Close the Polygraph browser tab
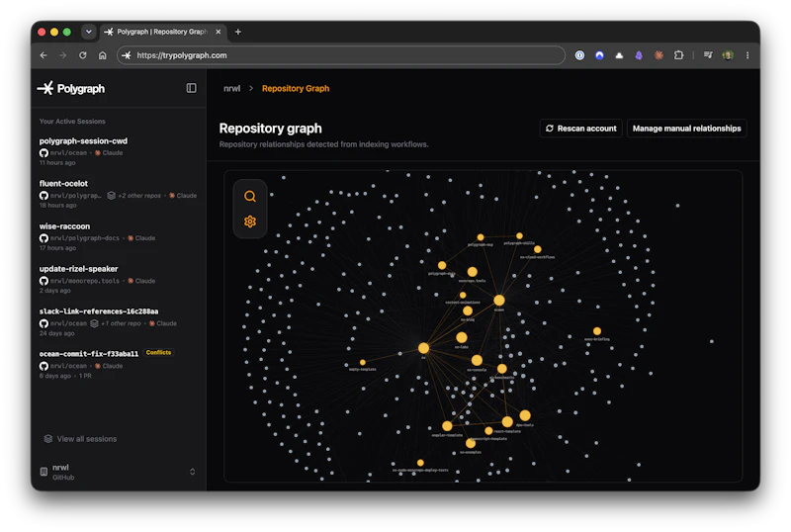Viewport: 791px width, 532px height. (x=218, y=32)
